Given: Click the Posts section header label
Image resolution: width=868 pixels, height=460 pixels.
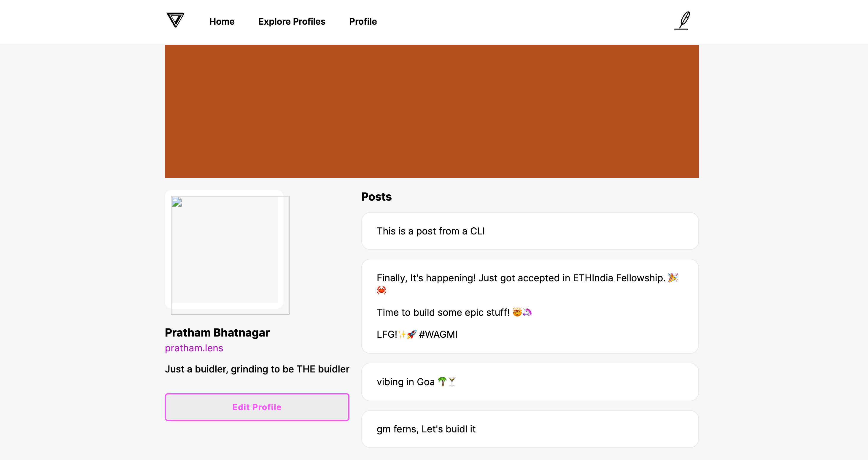Looking at the screenshot, I should pos(376,196).
